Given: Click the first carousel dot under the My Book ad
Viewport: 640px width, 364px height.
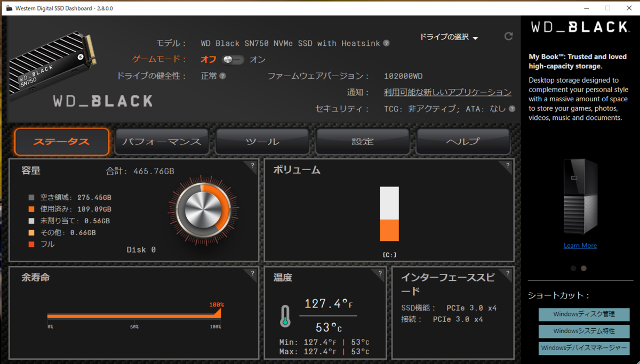Looking at the screenshot, I should 573,268.
